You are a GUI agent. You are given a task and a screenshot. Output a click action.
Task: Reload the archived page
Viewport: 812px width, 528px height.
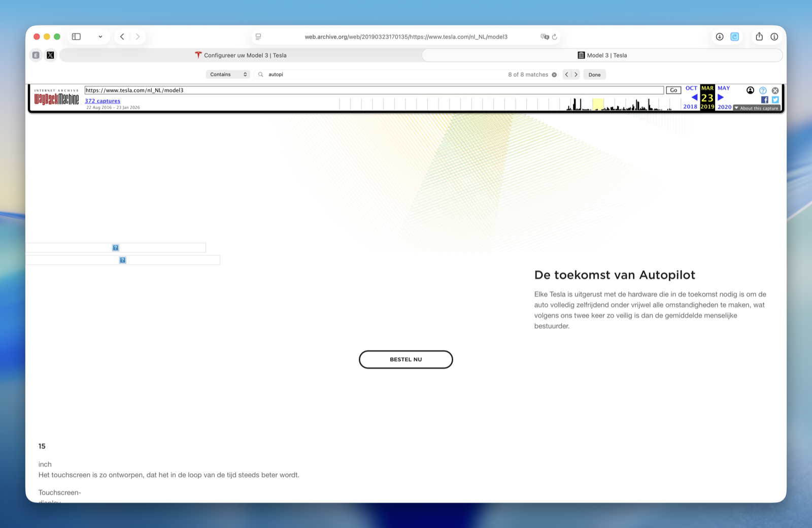(555, 37)
